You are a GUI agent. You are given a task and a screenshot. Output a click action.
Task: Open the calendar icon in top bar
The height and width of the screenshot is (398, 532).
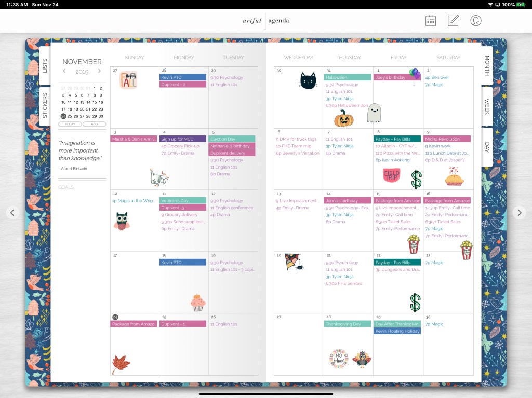pos(431,20)
